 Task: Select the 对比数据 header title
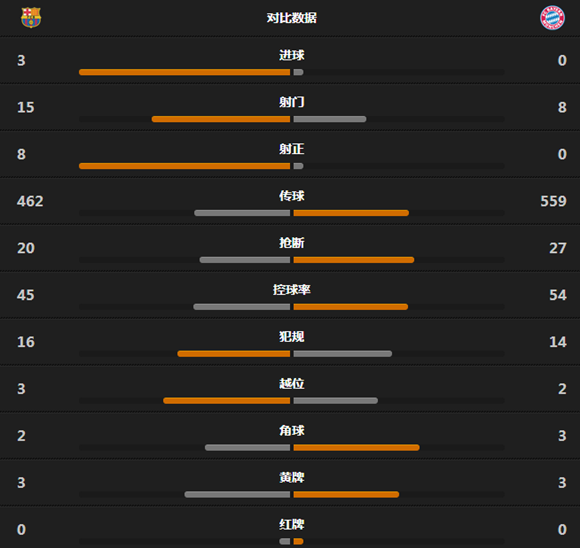[x=291, y=18]
